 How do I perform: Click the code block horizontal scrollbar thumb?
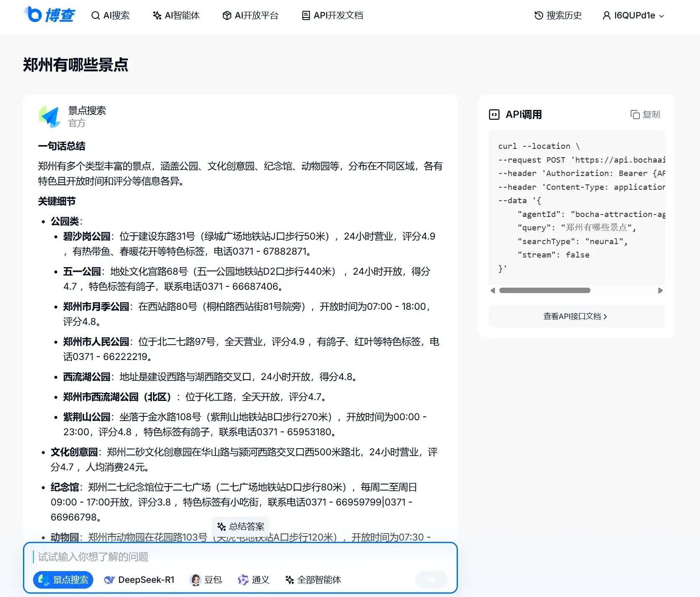click(544, 291)
